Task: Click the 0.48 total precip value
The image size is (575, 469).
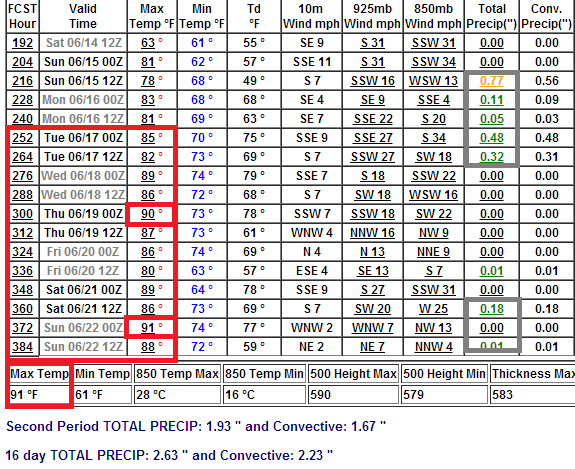Action: pos(491,138)
